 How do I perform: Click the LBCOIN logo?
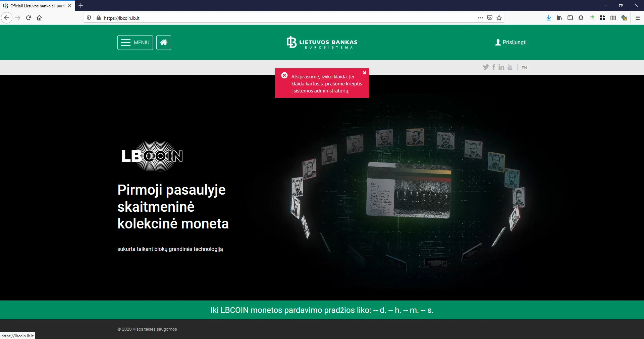pyautogui.click(x=152, y=156)
